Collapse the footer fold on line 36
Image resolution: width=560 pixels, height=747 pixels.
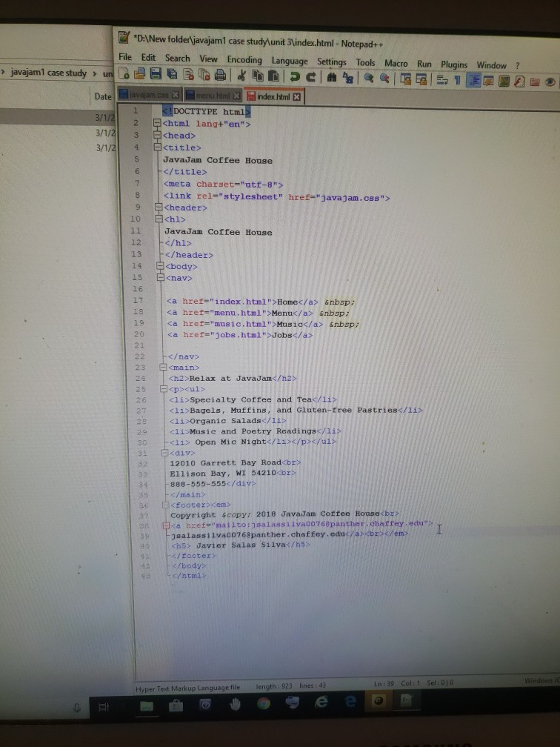coord(166,505)
